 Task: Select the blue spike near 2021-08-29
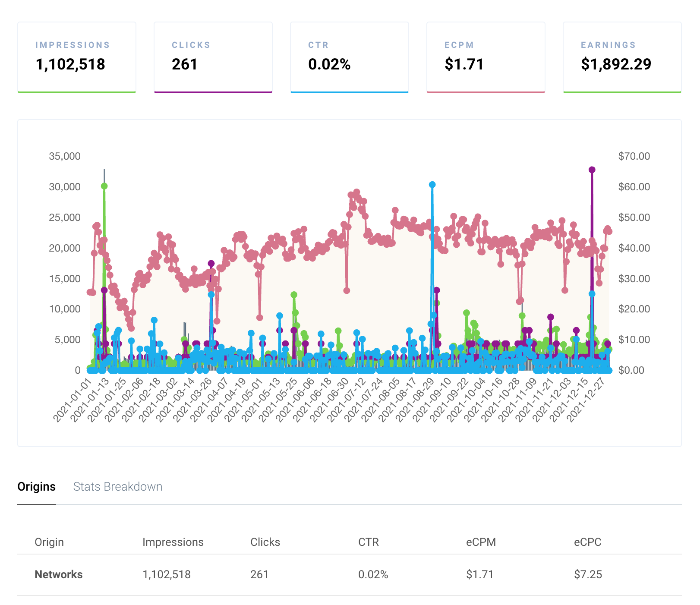tap(432, 184)
